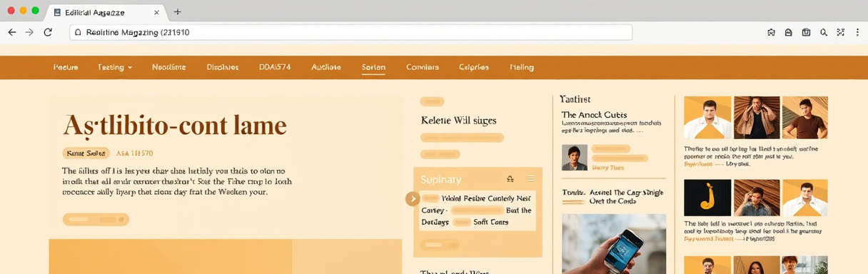Open the Kelette Wil suges heading
The image size is (868, 274).
pos(458,121)
